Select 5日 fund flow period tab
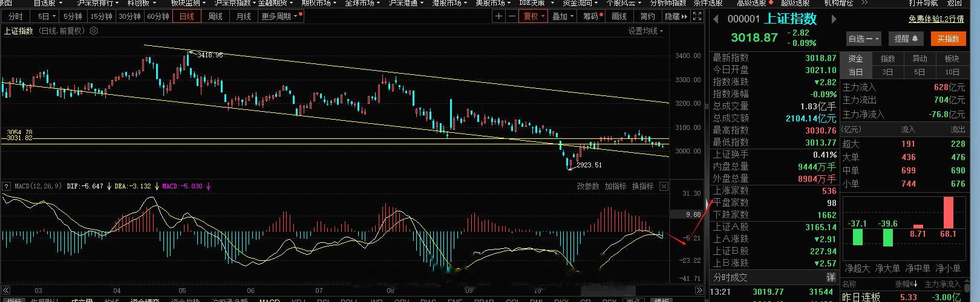Screen dimensions: 980x302 pyautogui.click(x=920, y=72)
